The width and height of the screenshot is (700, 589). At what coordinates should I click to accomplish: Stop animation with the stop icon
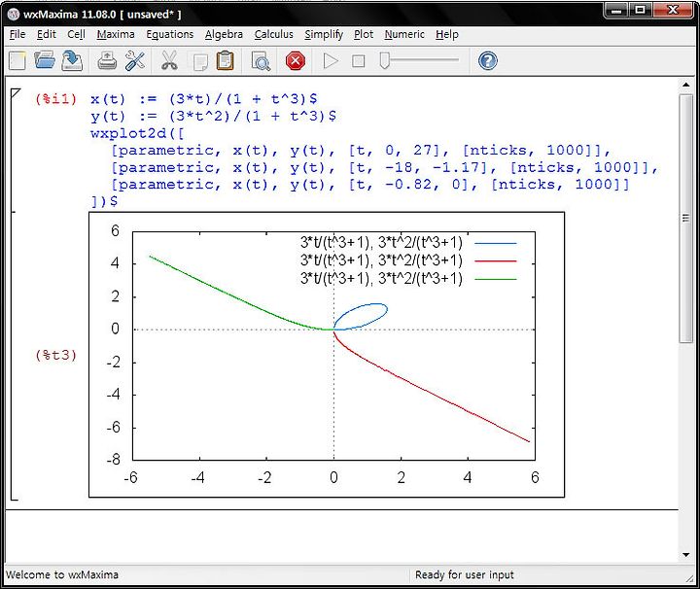[x=358, y=61]
